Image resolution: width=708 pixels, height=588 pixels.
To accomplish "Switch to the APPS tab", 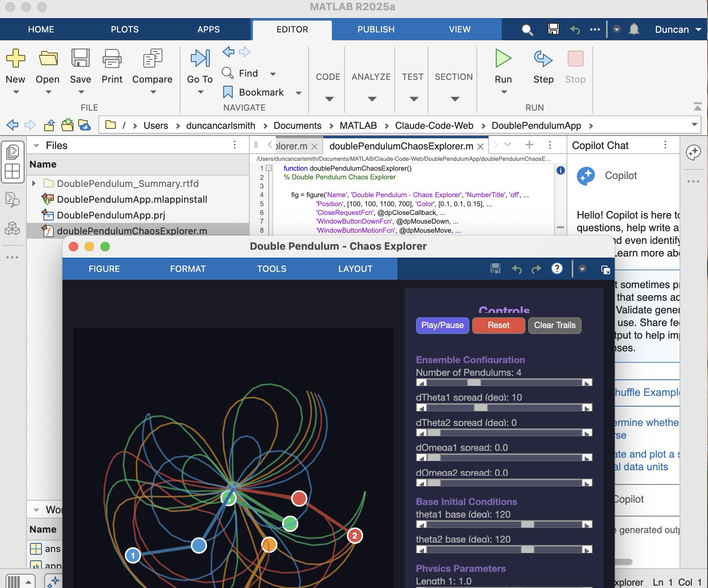I will coord(209,29).
